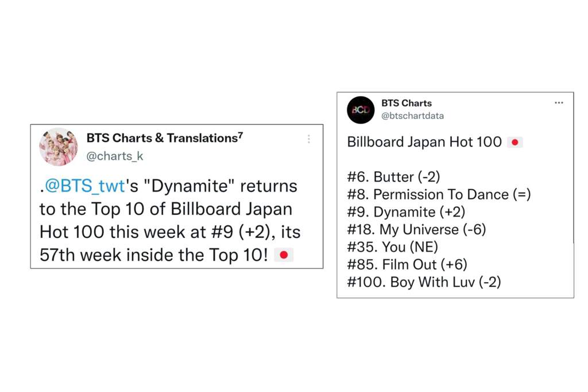Select the '#9. Dynamite (+2)' chart line

tap(406, 212)
